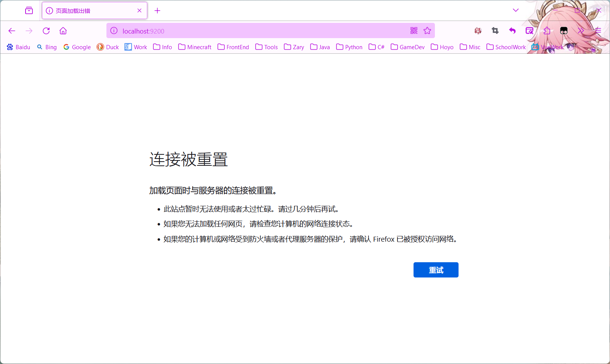The height and width of the screenshot is (364, 610).
Task: Open a new tab with plus button
Action: pos(157,11)
